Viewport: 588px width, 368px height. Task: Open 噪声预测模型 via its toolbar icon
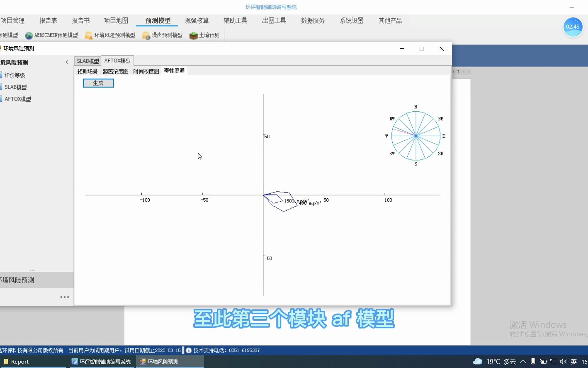[162, 35]
